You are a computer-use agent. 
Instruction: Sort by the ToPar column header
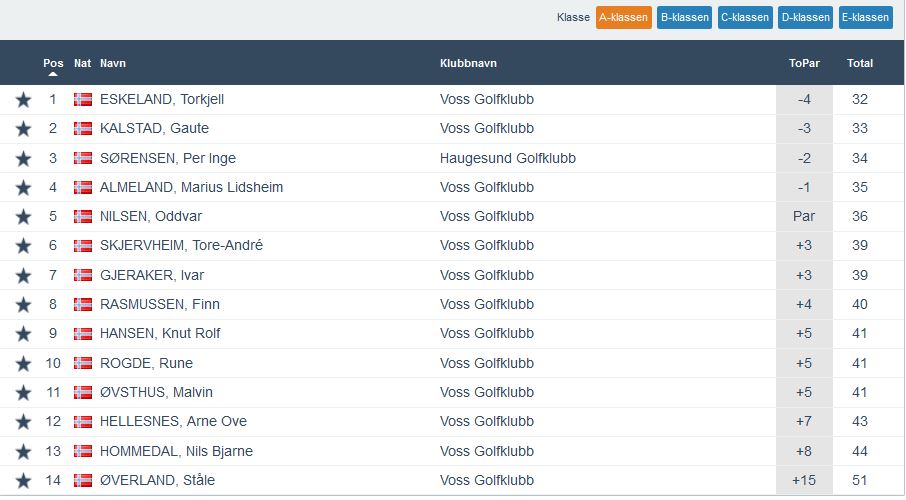coord(803,63)
